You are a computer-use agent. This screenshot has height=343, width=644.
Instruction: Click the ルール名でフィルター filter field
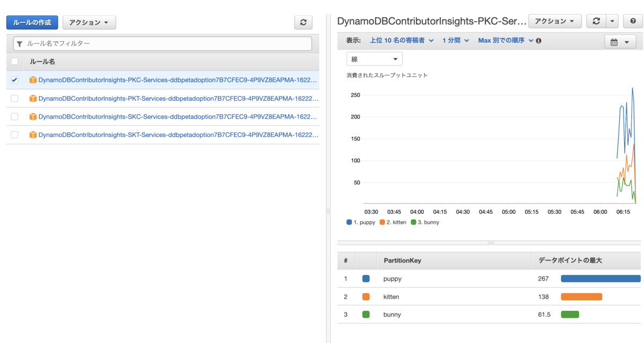[x=163, y=43]
